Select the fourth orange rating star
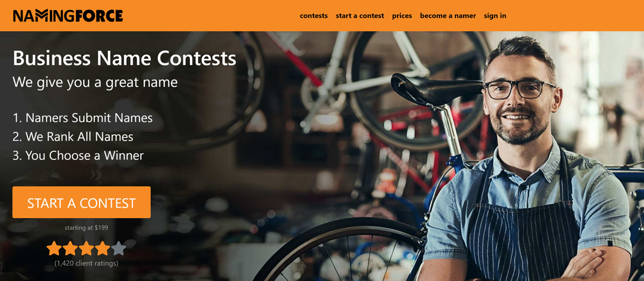The width and height of the screenshot is (644, 281). (103, 248)
